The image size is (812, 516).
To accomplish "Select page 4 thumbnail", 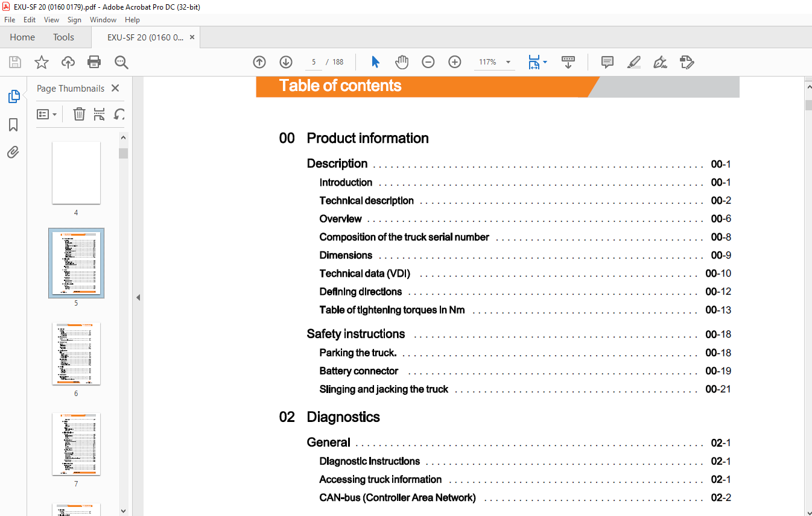I will coord(76,172).
